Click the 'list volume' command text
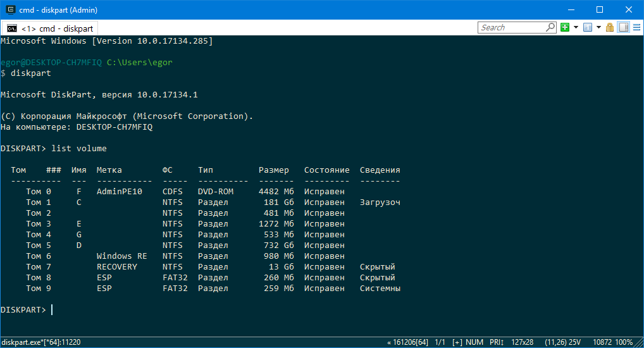Viewport: 644px width, 348px height. tap(79, 148)
